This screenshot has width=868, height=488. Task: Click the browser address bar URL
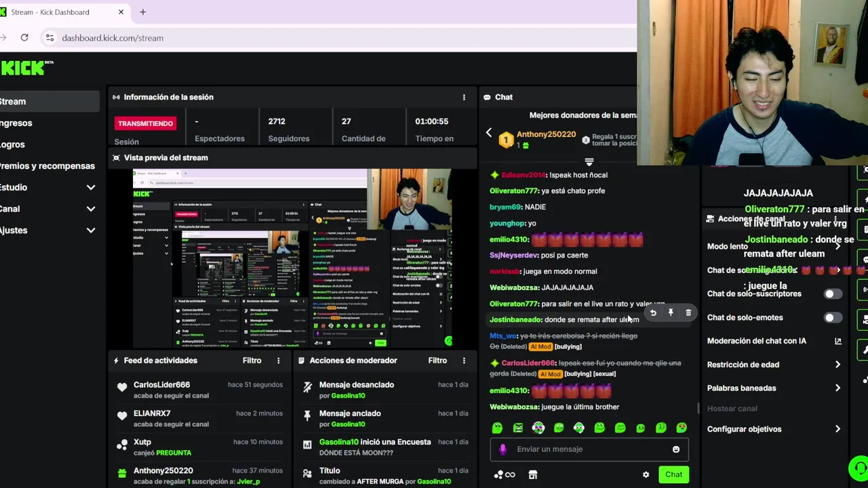[x=113, y=38]
